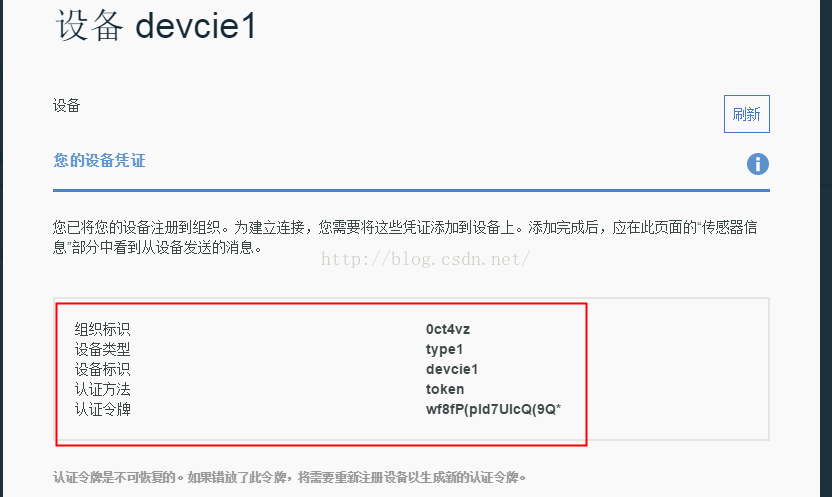This screenshot has width=832, height=497.
Task: Click the 组织标识 field label
Action: coord(102,329)
